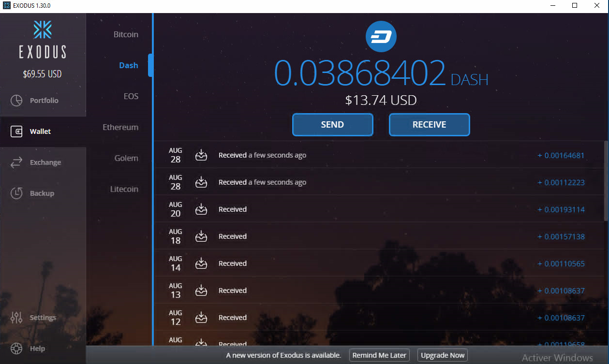Click the Exodus logo icon in sidebar
The height and width of the screenshot is (364, 609).
coord(43,29)
